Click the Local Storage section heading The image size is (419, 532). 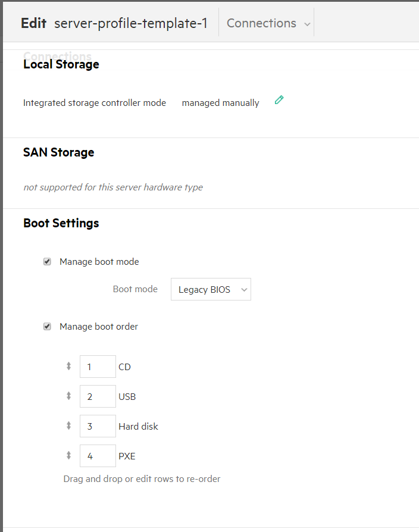tap(61, 64)
